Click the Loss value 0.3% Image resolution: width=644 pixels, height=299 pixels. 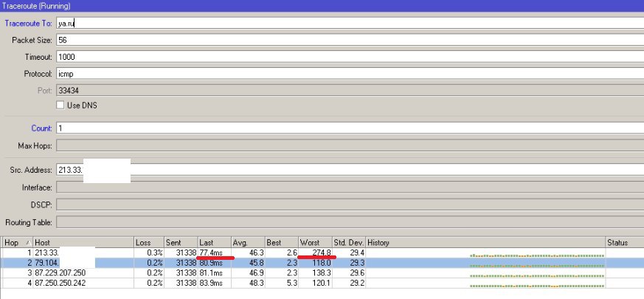tap(155, 252)
